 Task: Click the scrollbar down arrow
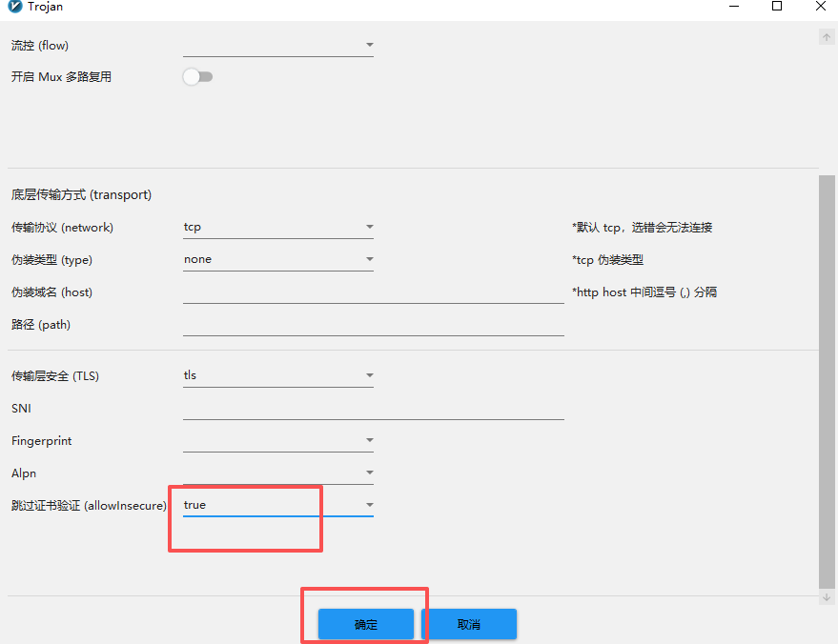pyautogui.click(x=827, y=597)
